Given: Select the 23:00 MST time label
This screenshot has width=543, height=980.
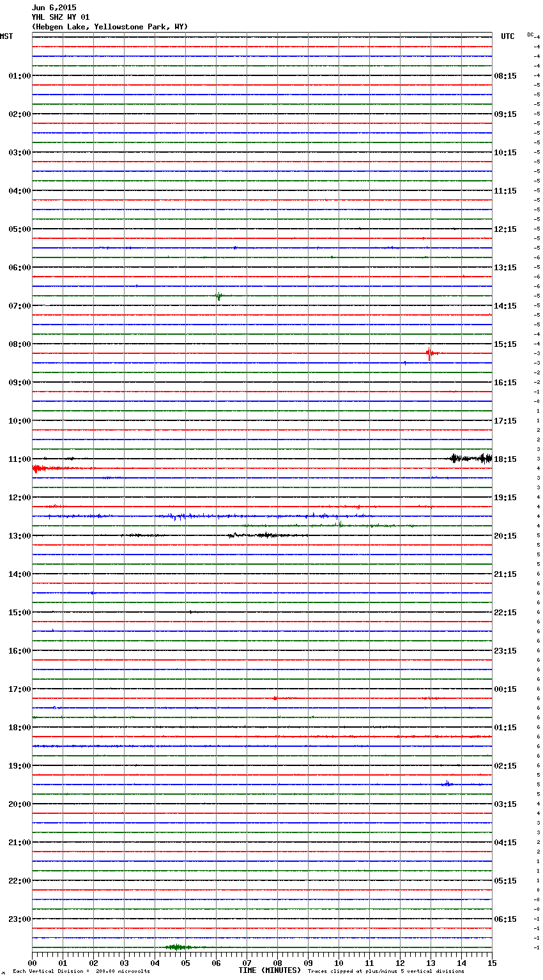Looking at the screenshot, I should 20,919.
